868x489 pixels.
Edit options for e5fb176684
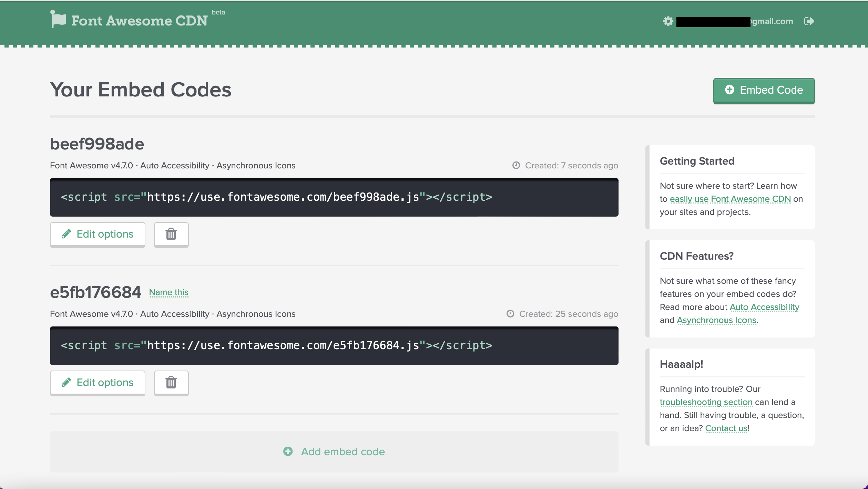(98, 383)
